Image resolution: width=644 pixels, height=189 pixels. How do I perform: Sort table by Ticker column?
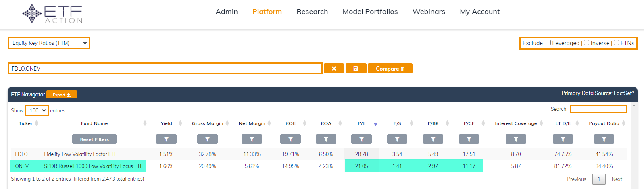[26, 123]
